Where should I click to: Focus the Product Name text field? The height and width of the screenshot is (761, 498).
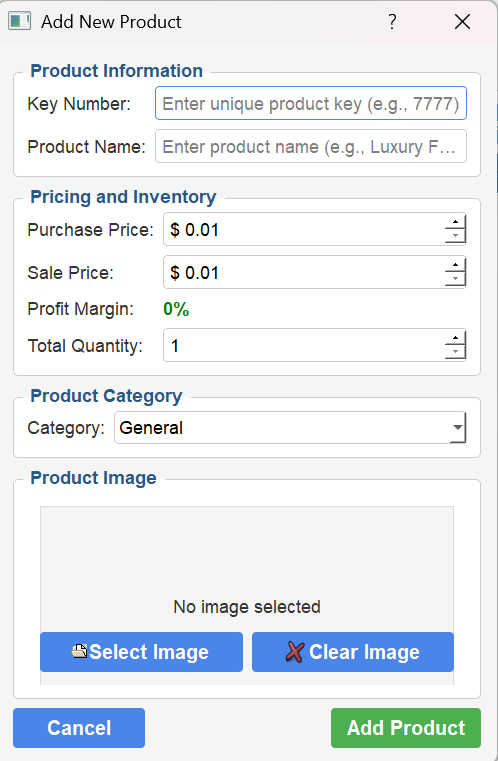pyautogui.click(x=311, y=146)
